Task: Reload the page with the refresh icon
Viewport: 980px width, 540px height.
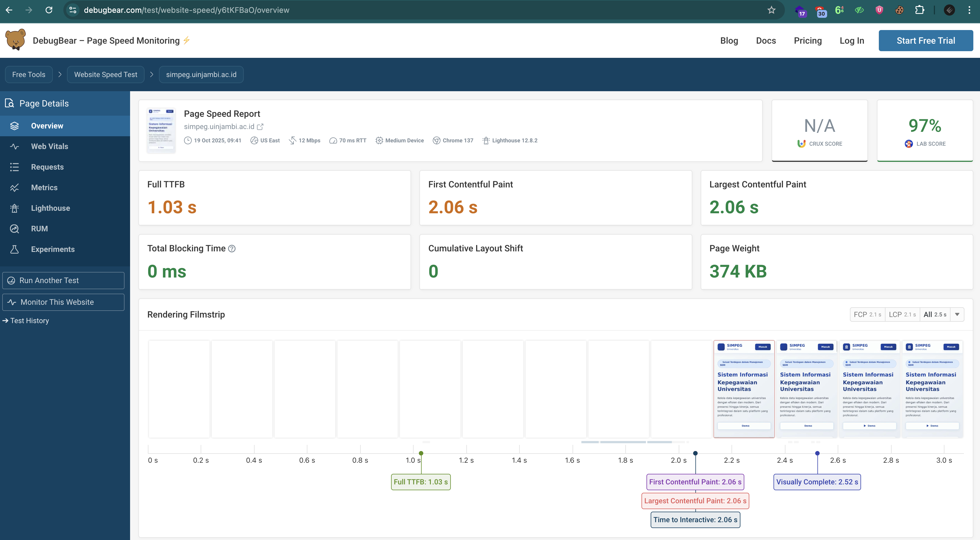Action: pyautogui.click(x=49, y=10)
